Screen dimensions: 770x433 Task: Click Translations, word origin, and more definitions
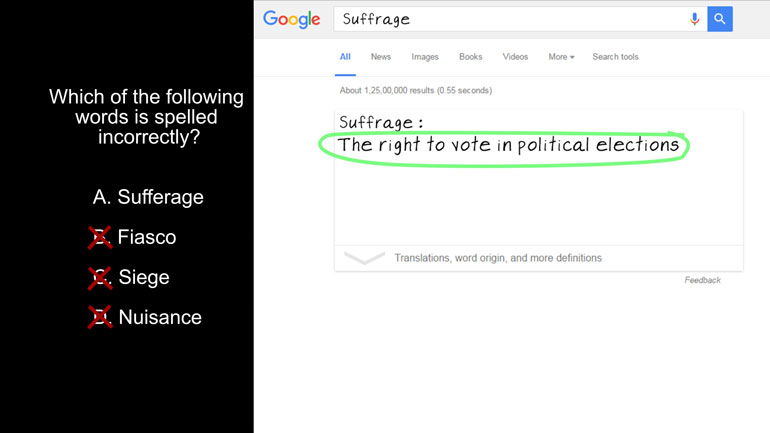pos(498,258)
